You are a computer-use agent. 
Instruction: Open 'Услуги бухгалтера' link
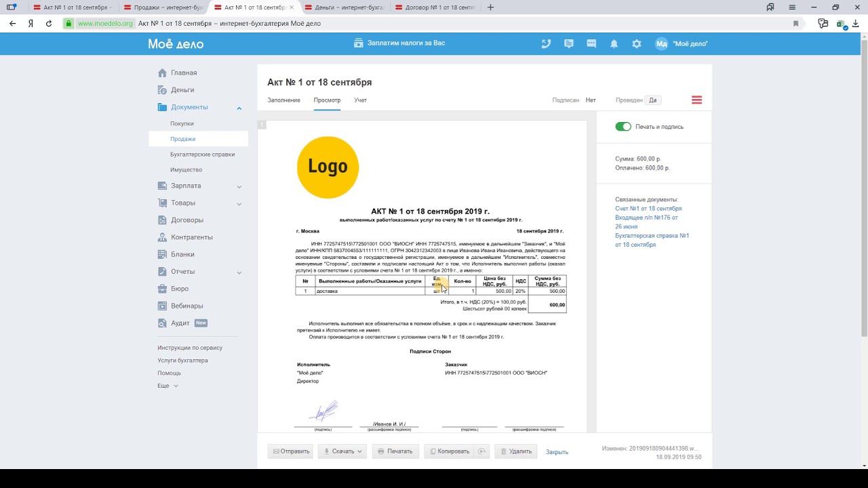(182, 361)
